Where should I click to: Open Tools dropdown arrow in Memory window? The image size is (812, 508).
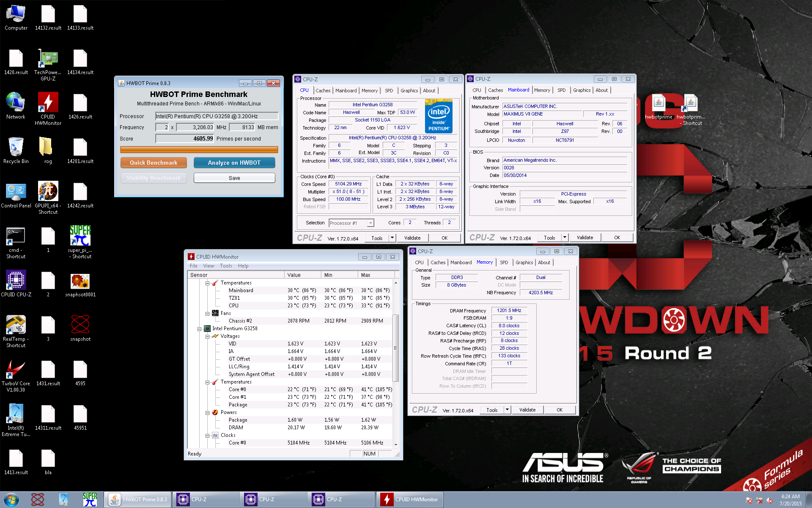[507, 410]
